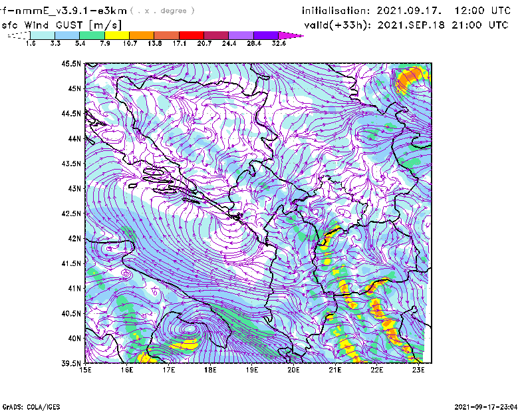The image size is (532, 411).
Task: Select the magenta arrow legend end cap
Action: pyautogui.click(x=291, y=35)
